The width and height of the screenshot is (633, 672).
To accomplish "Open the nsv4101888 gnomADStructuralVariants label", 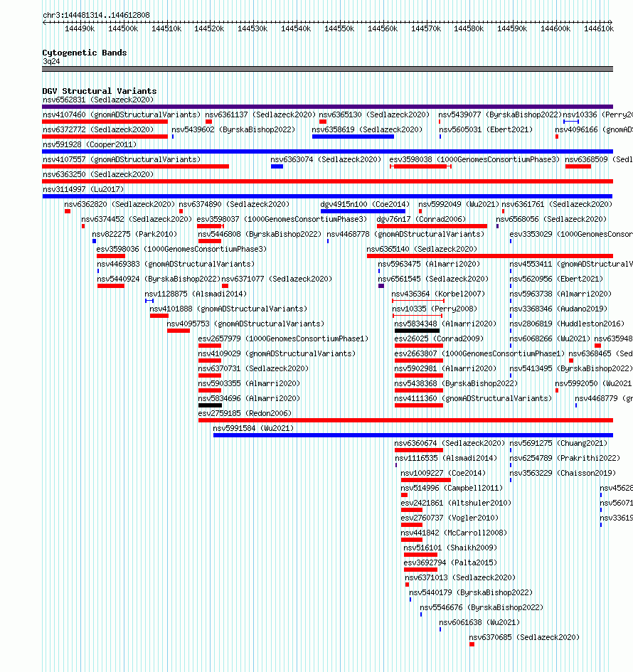I will point(228,309).
